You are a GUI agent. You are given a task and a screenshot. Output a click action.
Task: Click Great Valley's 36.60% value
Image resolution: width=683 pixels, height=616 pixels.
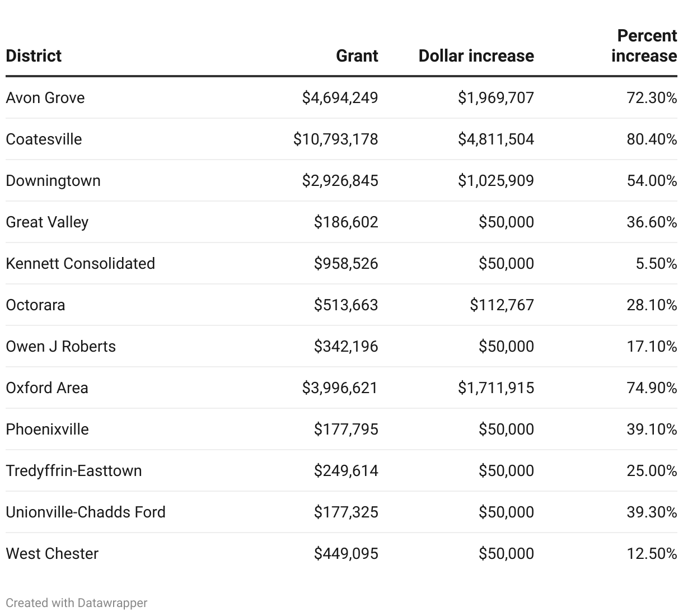click(x=652, y=222)
